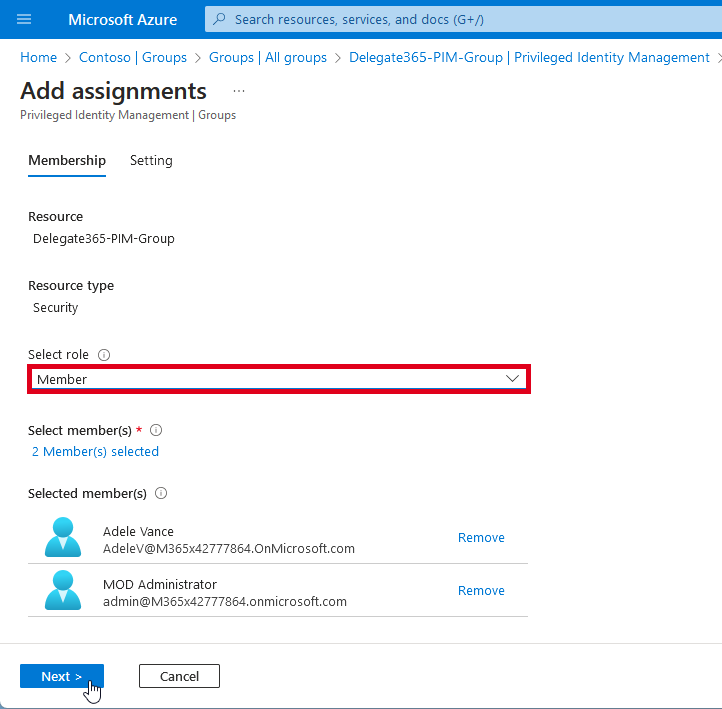The image size is (722, 709).
Task: Click the Privileged Identity Management | Groups subtitle
Action: click(x=128, y=115)
